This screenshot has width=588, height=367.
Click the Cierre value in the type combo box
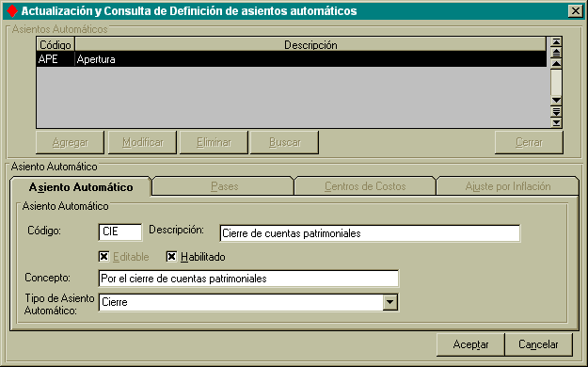click(x=115, y=302)
